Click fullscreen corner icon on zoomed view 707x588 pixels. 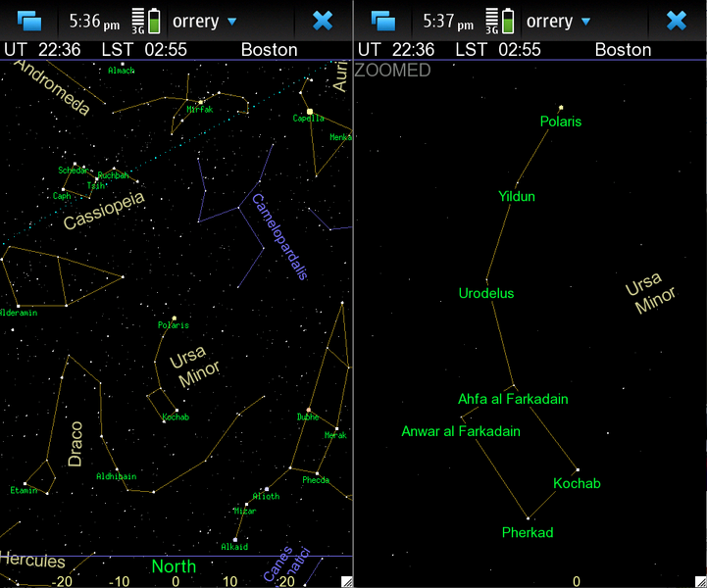699,581
